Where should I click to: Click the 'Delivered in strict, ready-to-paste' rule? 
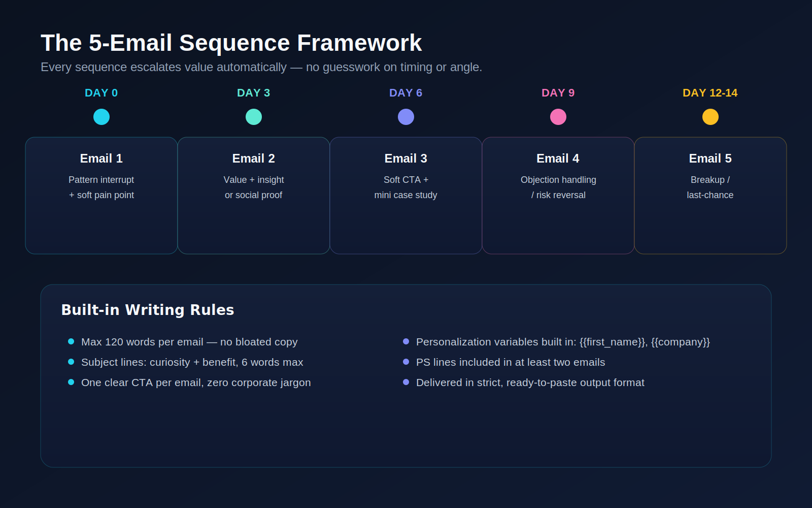[530, 383]
